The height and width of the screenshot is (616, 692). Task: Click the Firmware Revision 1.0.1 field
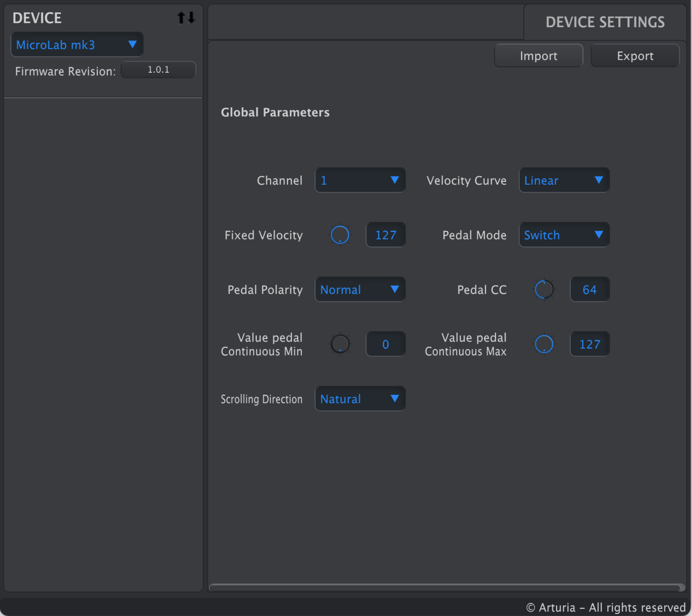158,70
